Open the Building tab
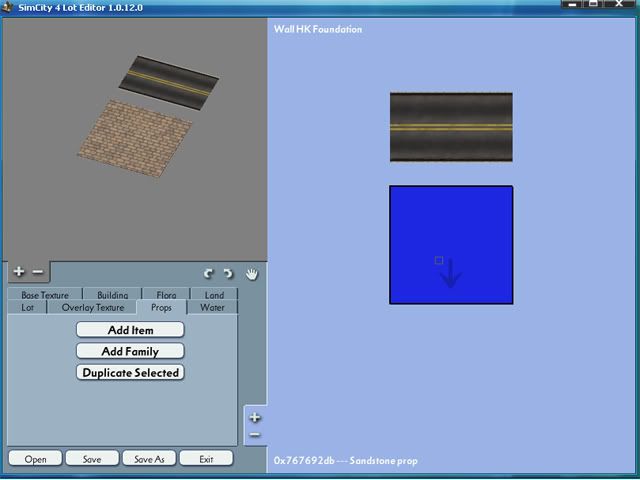This screenshot has width=640, height=480. click(112, 294)
